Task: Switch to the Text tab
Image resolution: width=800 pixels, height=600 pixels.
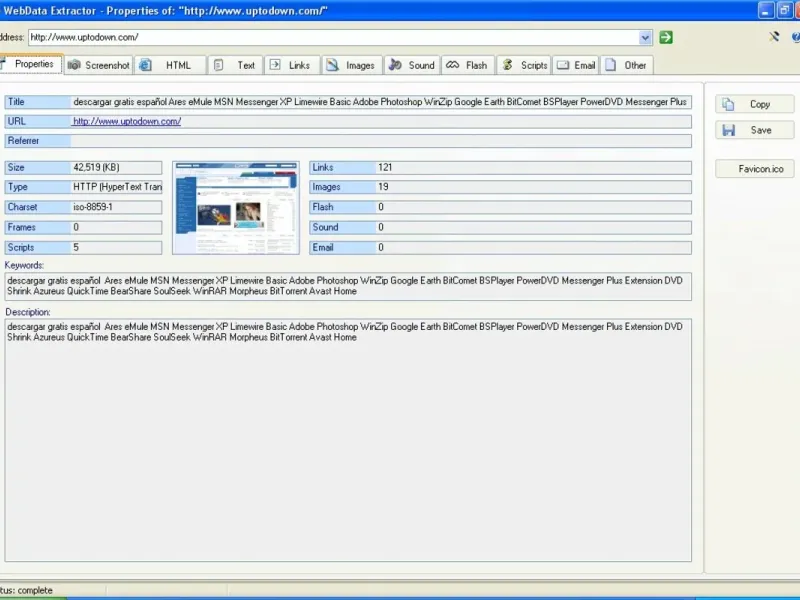Action: click(235, 65)
